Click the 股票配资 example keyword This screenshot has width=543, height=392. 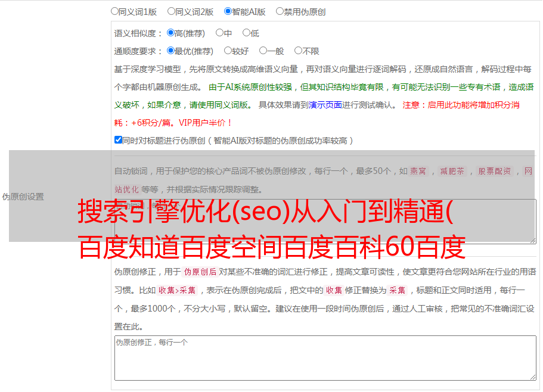[494, 171]
